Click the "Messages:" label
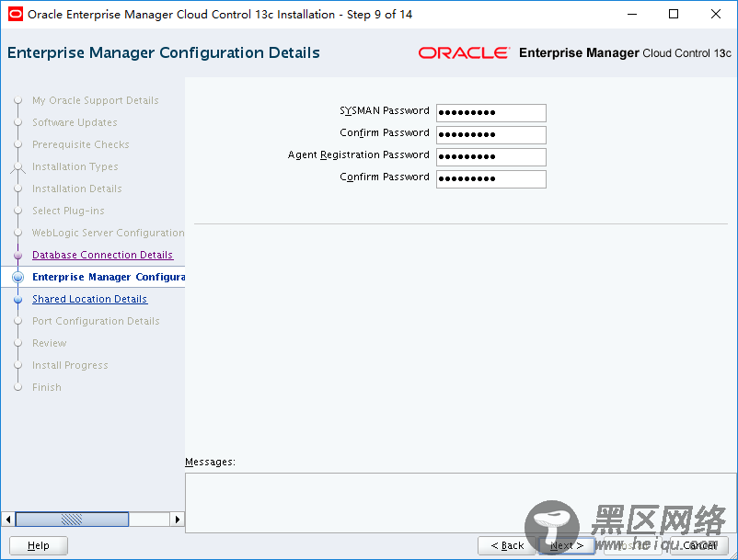This screenshot has width=738, height=560. tap(211, 462)
